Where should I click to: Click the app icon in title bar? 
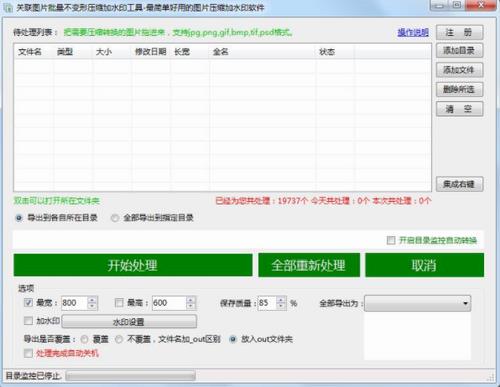coord(8,7)
